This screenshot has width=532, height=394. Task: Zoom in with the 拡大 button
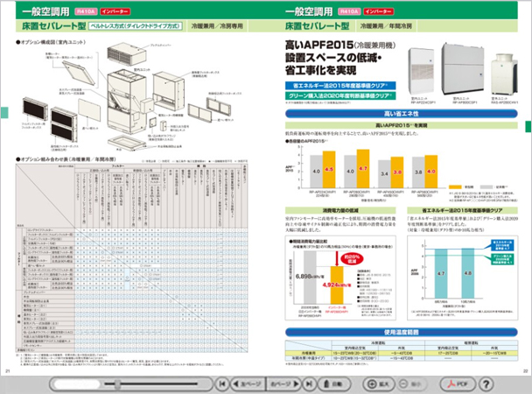pos(378,383)
